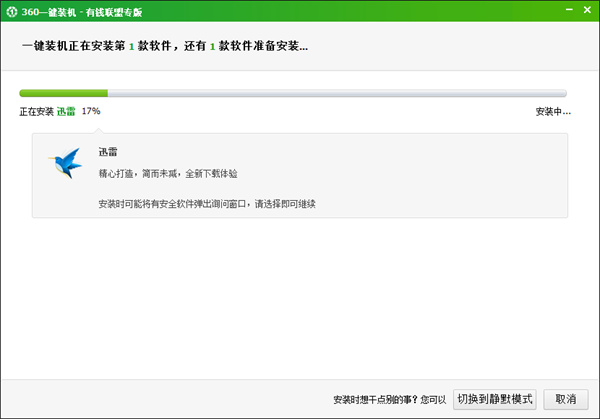Close the 360 installer window

[587, 10]
